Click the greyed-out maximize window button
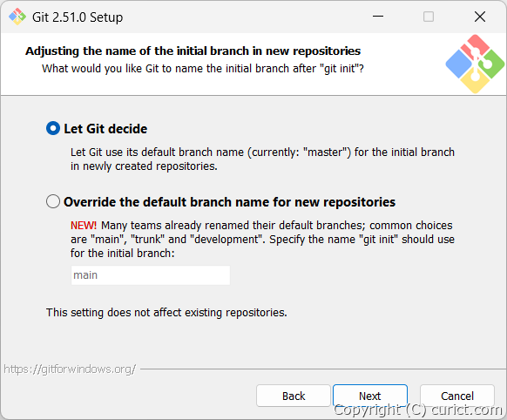The width and height of the screenshot is (507, 420). [x=429, y=17]
